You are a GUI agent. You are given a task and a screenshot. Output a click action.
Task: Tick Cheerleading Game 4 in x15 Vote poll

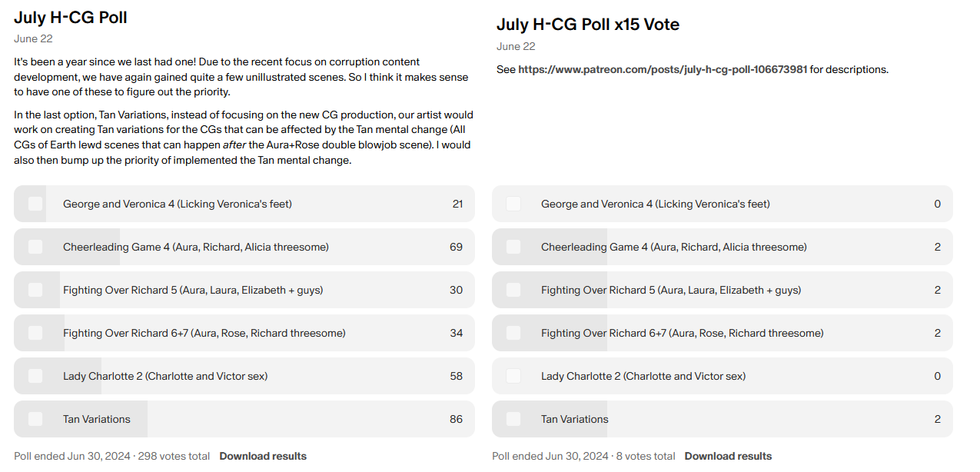coord(513,247)
